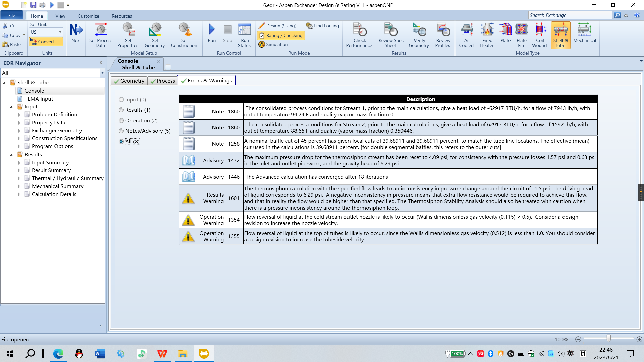This screenshot has width=644, height=362.
Task: Click the search magnifier icon
Action: 617,15
